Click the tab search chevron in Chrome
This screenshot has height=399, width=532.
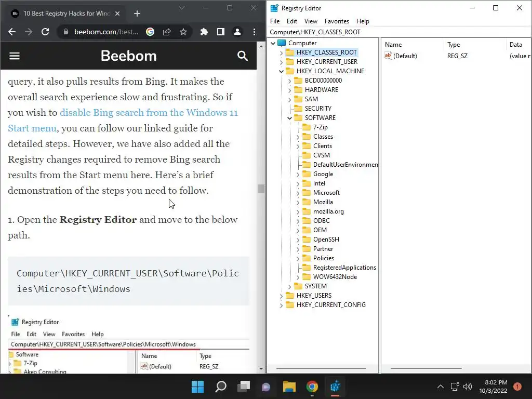click(182, 8)
